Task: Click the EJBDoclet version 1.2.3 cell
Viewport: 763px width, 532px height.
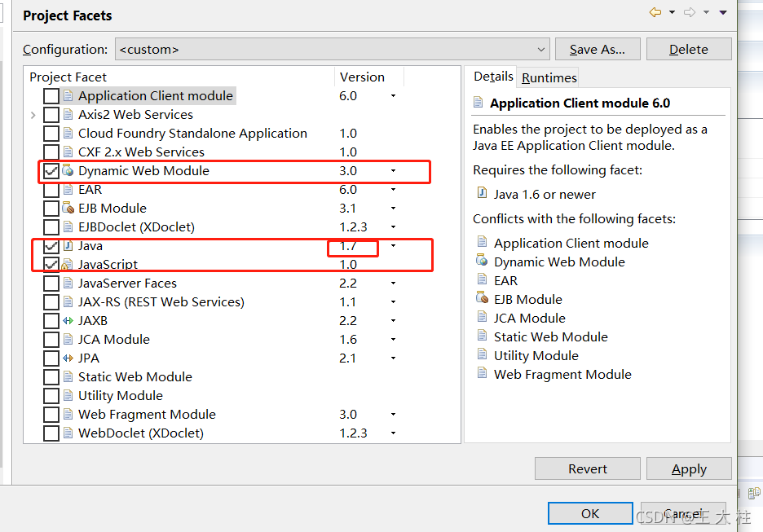Action: pos(353,227)
